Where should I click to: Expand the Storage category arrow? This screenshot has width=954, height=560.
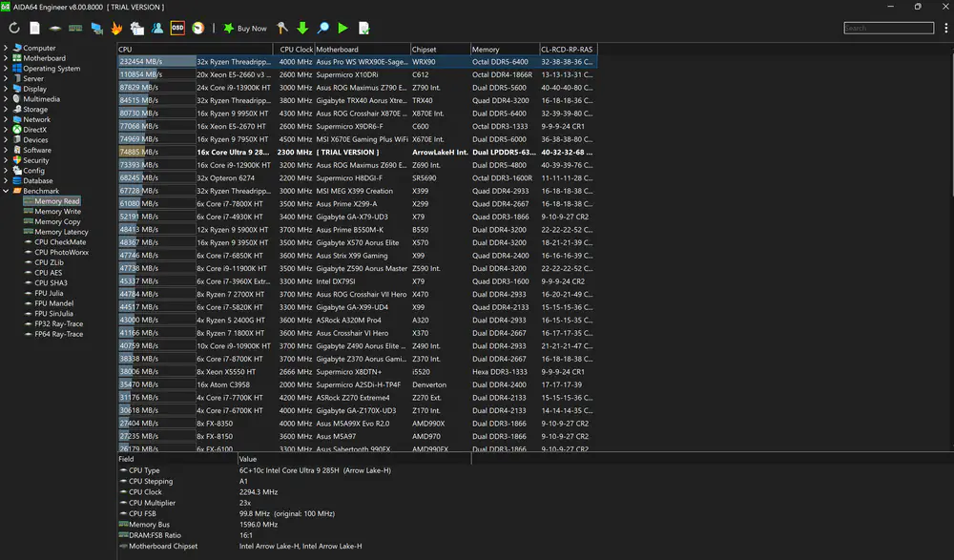[7, 110]
